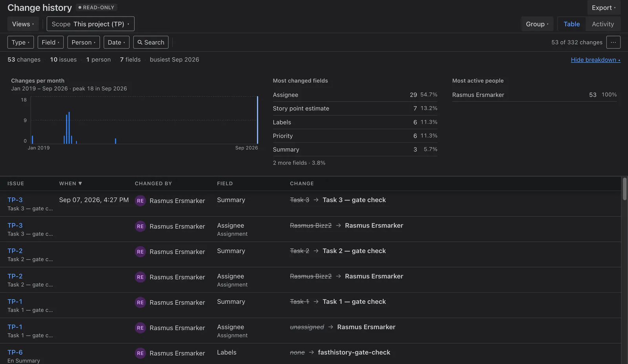628x364 pixels.
Task: Click '7 fields' summary stat
Action: click(130, 60)
